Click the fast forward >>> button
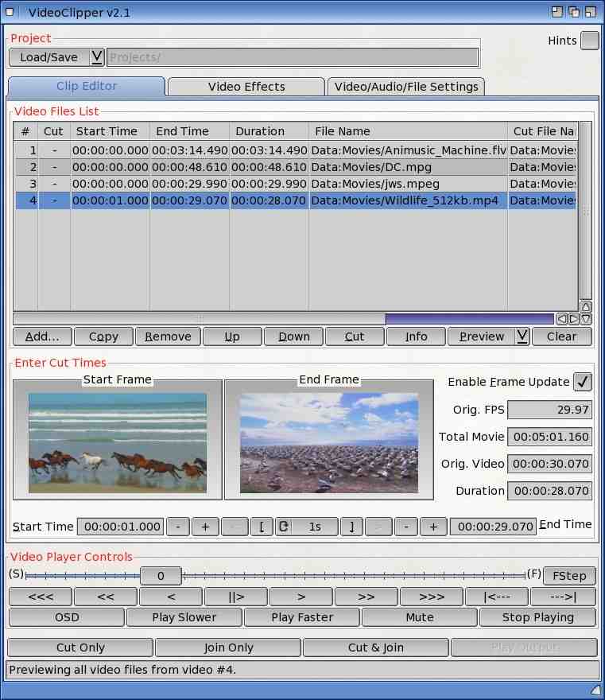 (x=431, y=597)
